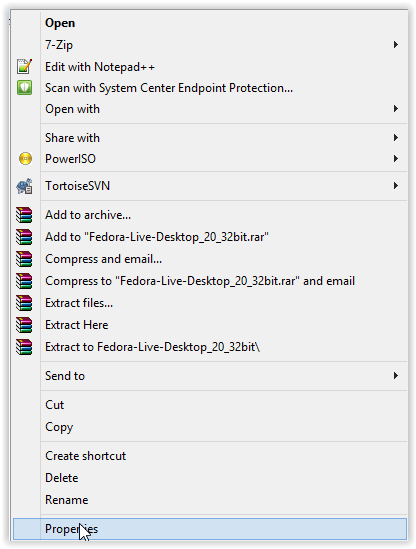
Task: Choose Rename from the menu
Action: [210, 500]
